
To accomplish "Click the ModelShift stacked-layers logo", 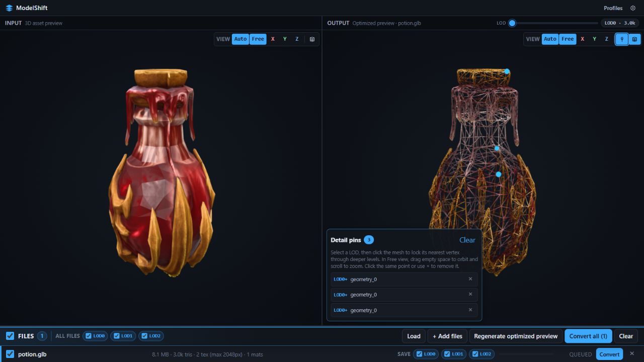I will click(9, 8).
